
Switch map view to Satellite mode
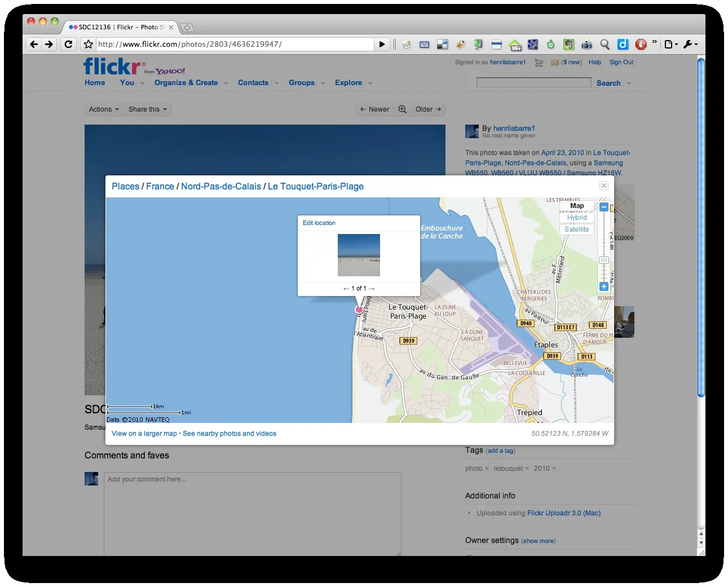(577, 229)
